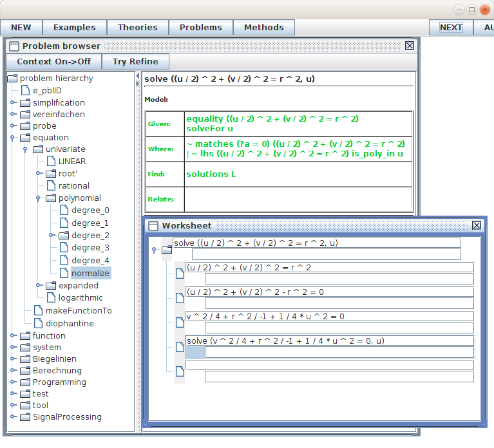Image resolution: width=494 pixels, height=448 pixels.
Task: Expand the SignalProcessing folder
Action: click(x=13, y=416)
